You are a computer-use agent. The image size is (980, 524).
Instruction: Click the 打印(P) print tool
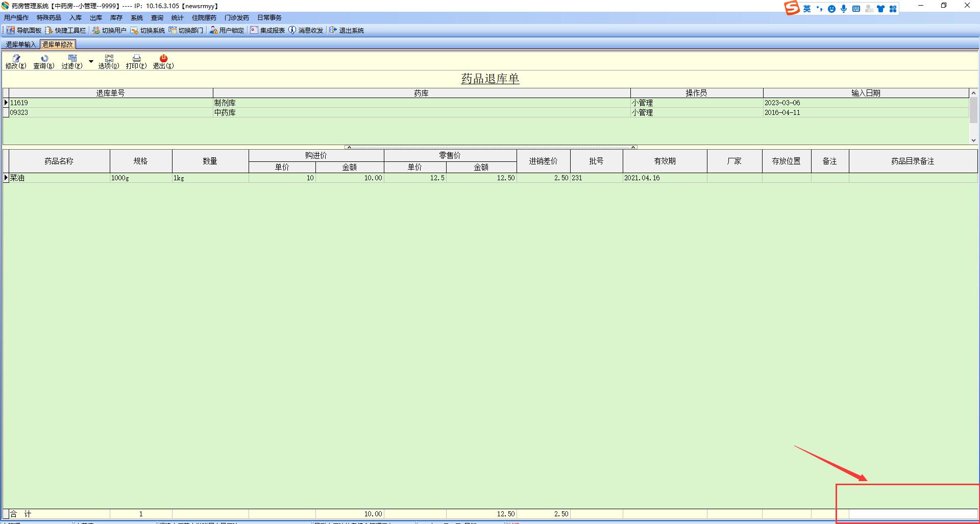(136, 62)
